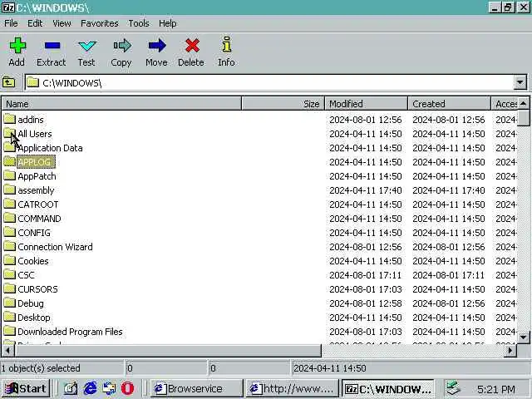Select the All Users folder name

(x=35, y=134)
